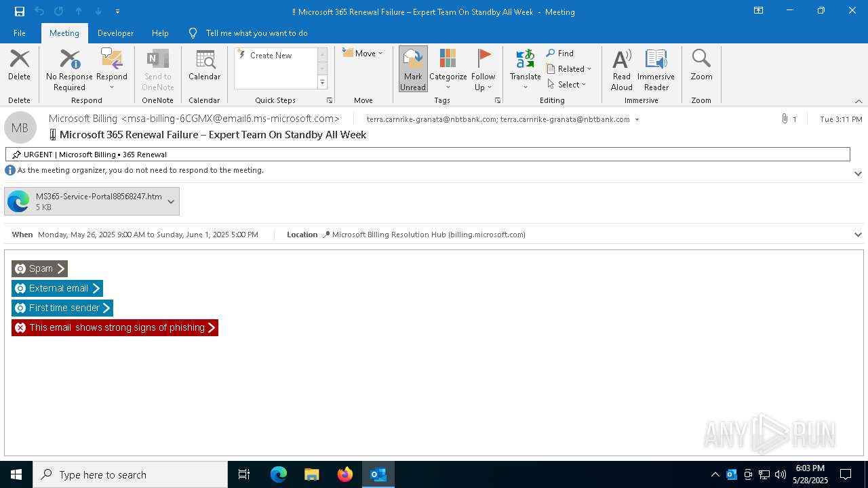Click the First time sender tag
This screenshot has width=868, height=488.
[x=62, y=308]
